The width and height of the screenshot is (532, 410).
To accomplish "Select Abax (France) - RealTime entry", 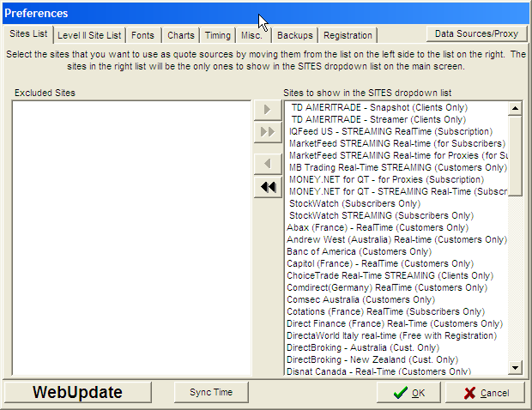I will [396, 227].
